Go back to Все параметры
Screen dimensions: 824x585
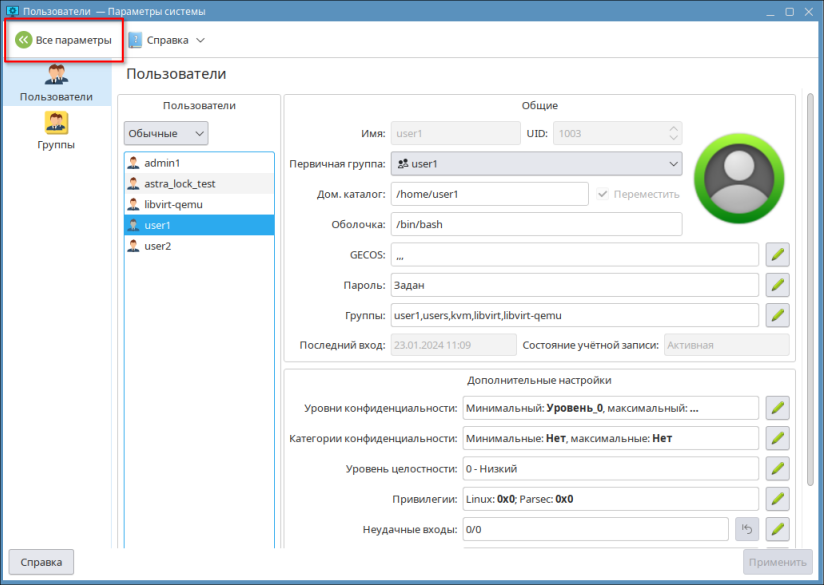63,40
